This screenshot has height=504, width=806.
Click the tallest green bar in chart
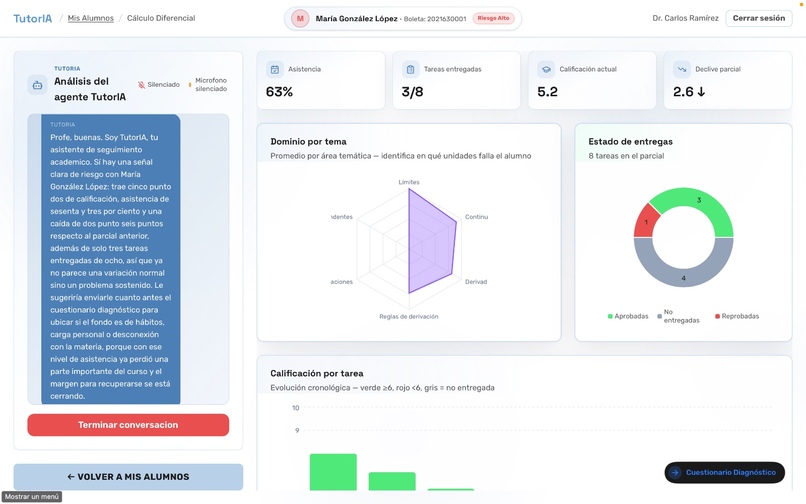coord(333,472)
